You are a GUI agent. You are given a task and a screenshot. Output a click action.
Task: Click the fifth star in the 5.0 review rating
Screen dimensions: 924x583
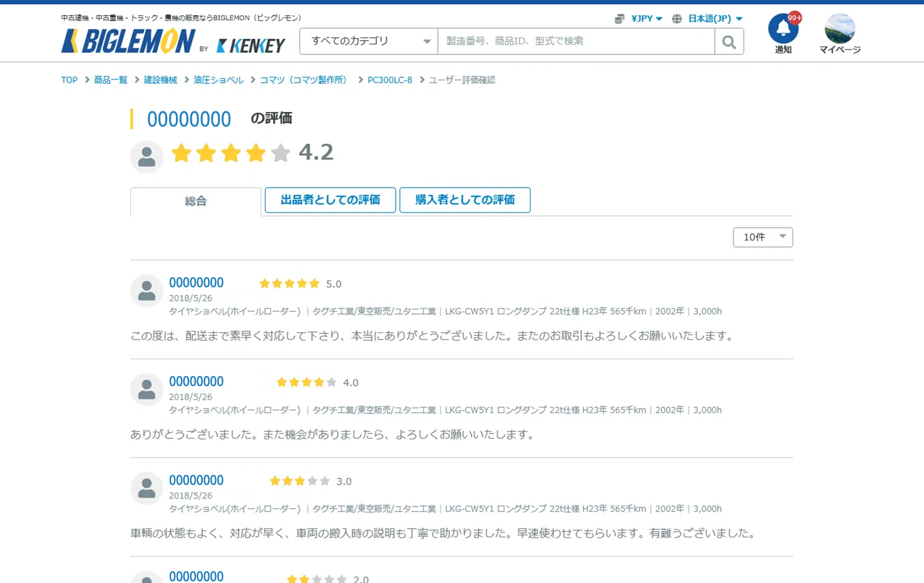(315, 283)
